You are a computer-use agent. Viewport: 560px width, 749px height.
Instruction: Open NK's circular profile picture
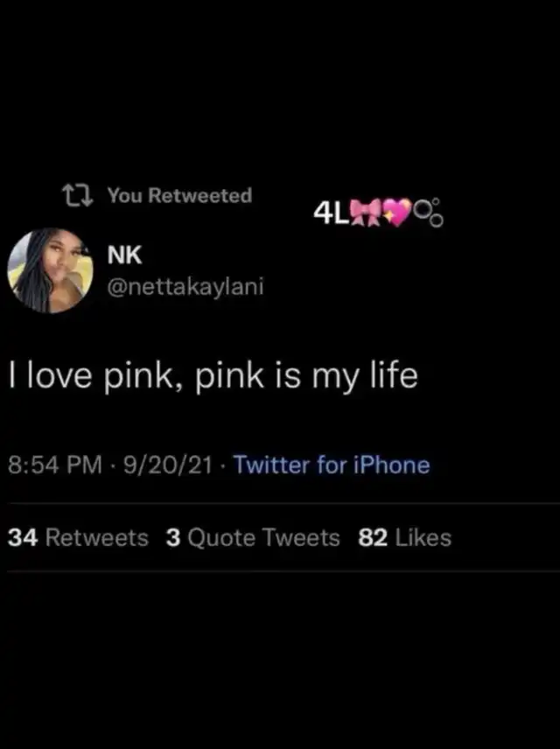coord(50,270)
